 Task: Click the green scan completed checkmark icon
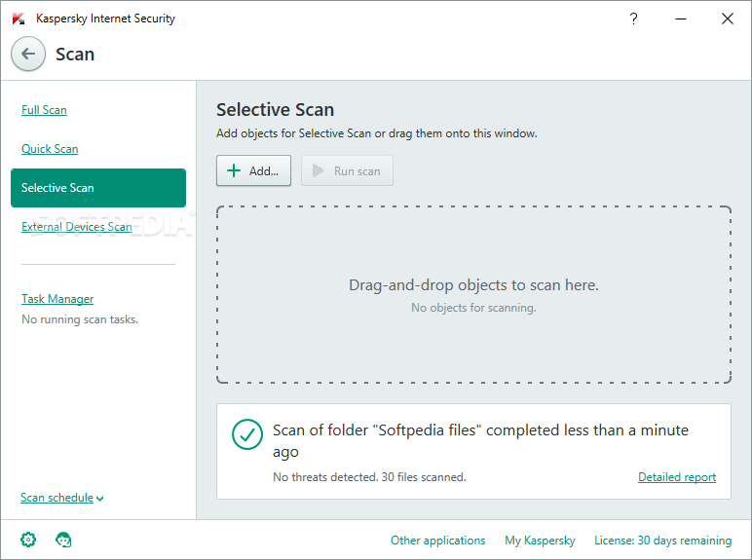pyautogui.click(x=247, y=434)
